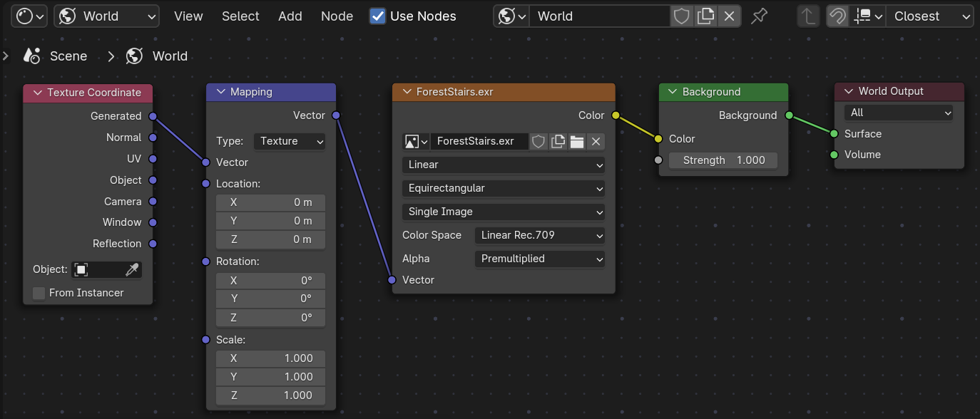Open the Node menu
This screenshot has width=980, height=419.
pos(337,16)
